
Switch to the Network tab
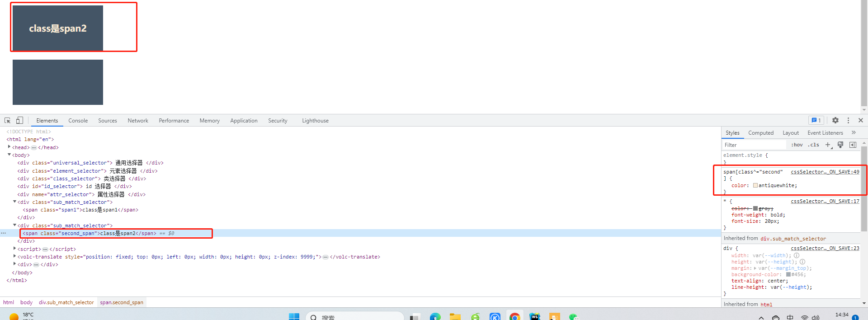138,121
